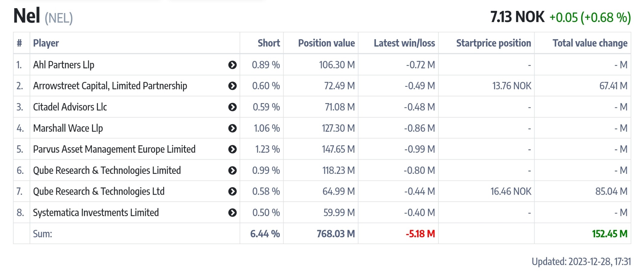Open arrow icon for Systematica Investments Limited

pos(232,213)
